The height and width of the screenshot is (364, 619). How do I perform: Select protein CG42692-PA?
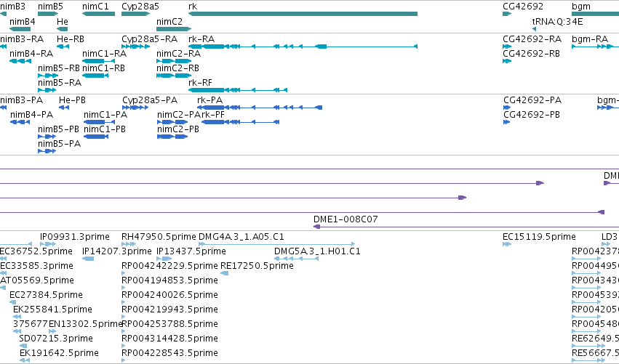click(532, 100)
